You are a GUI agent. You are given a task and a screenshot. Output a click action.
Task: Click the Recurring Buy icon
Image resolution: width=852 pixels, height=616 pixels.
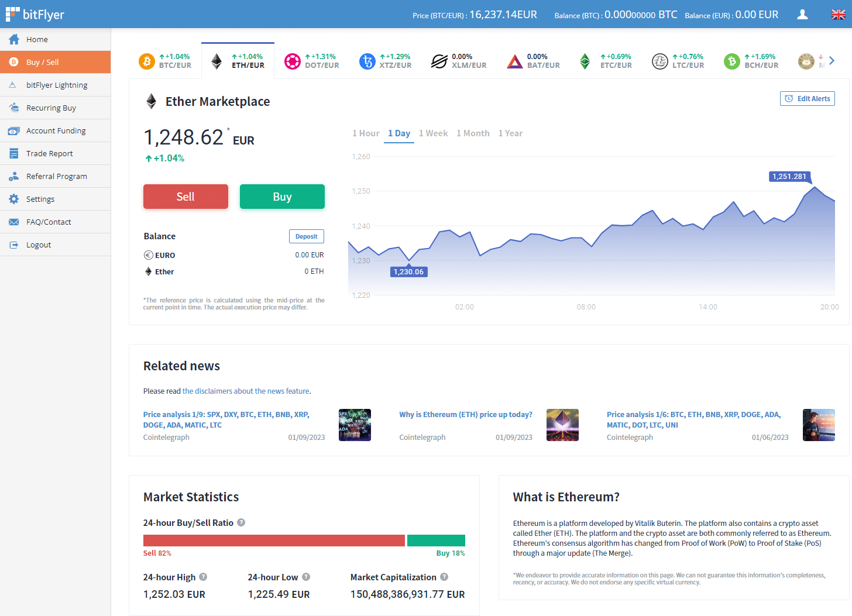point(13,108)
